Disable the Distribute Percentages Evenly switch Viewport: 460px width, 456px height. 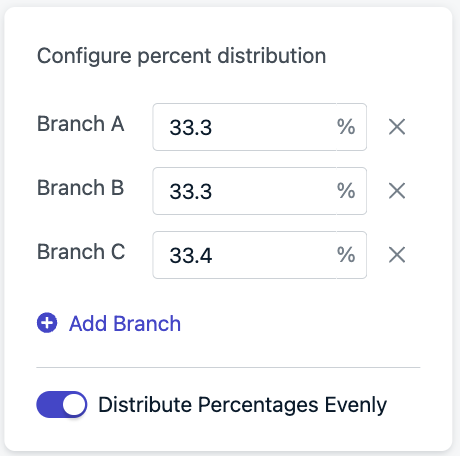[x=62, y=404]
